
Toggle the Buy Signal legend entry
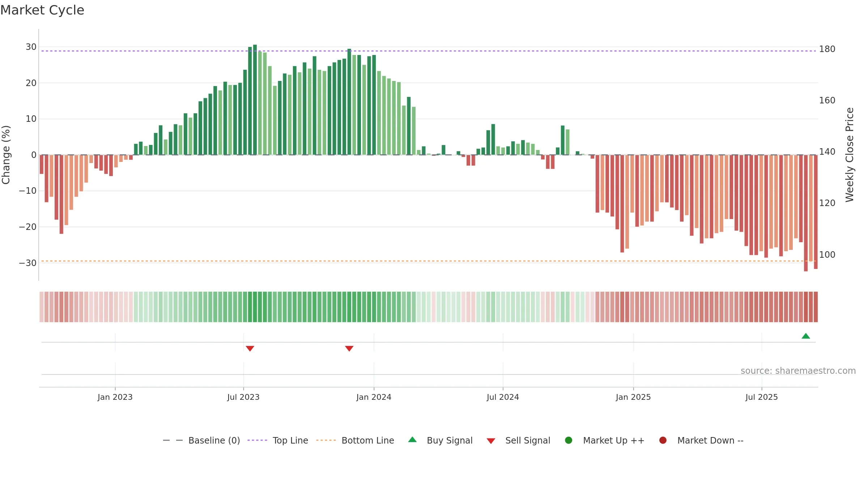coord(440,441)
